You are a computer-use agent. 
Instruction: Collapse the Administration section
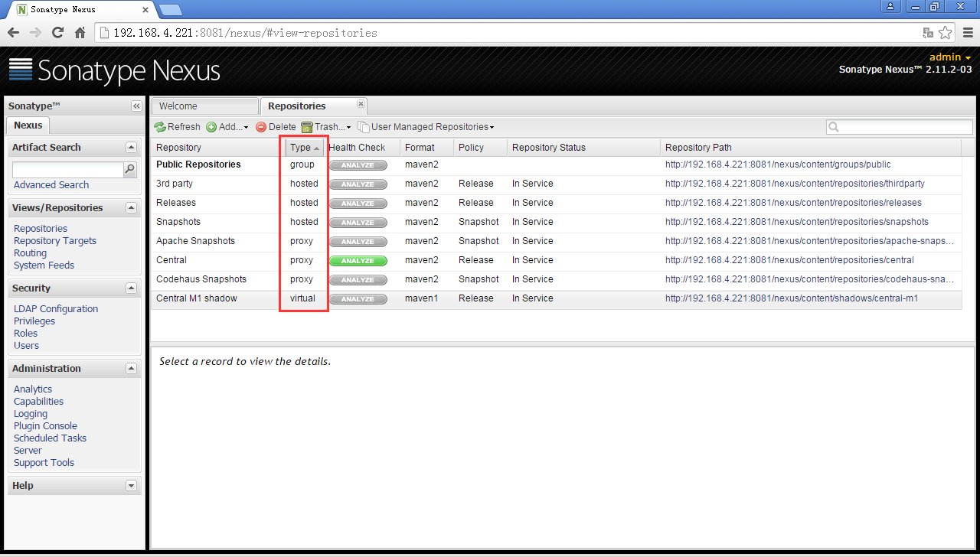(x=131, y=368)
